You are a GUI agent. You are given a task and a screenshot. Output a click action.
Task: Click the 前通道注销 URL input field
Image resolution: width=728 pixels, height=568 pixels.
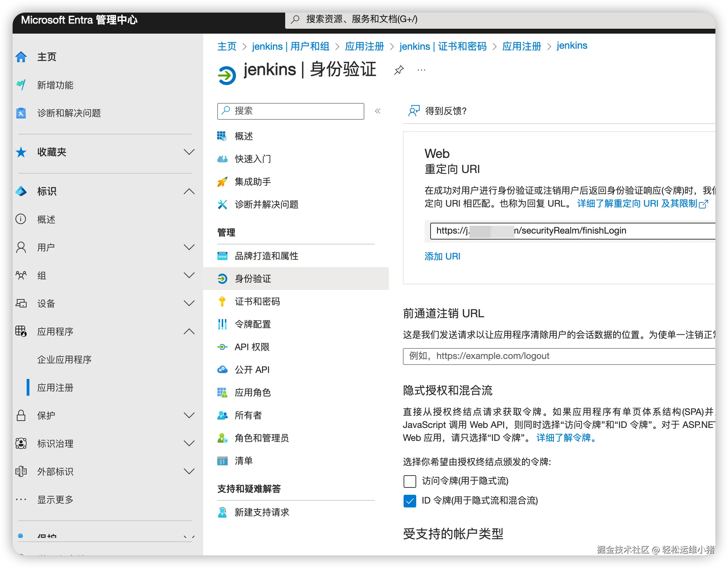pyautogui.click(x=557, y=356)
